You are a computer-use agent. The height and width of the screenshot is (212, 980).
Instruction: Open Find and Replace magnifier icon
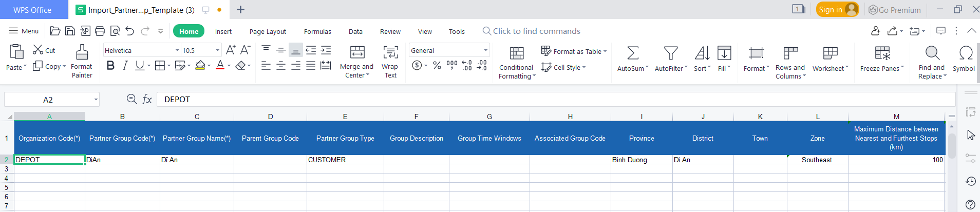(x=932, y=53)
